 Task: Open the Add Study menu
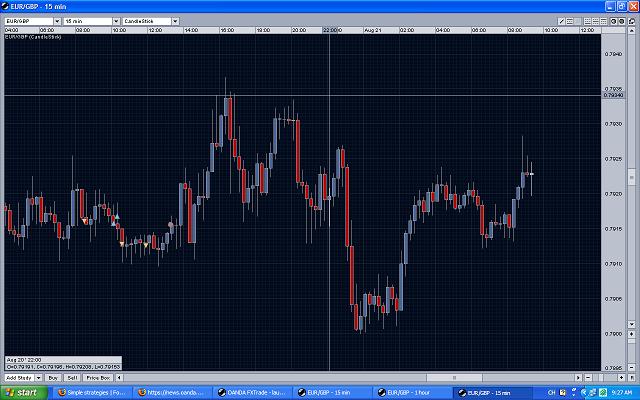pyautogui.click(x=21, y=378)
